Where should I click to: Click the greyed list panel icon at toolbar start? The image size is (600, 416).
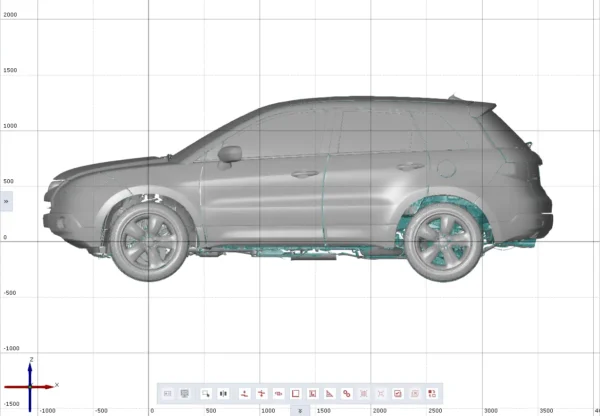click(168, 393)
